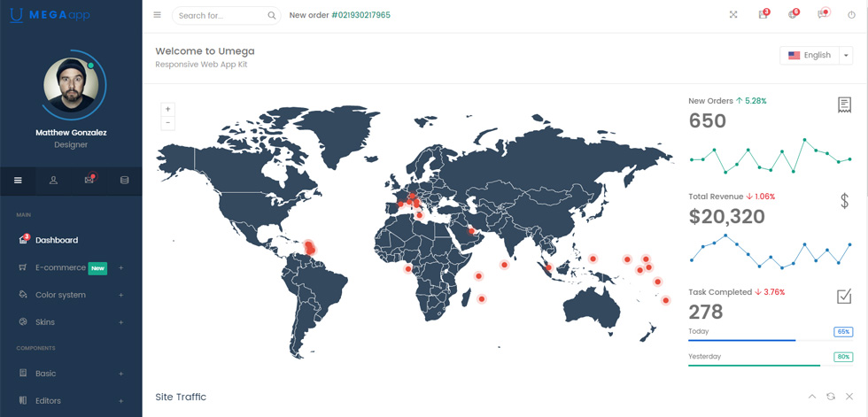Refresh the Site Traffic panel
Image resolution: width=868 pixels, height=417 pixels.
(831, 397)
